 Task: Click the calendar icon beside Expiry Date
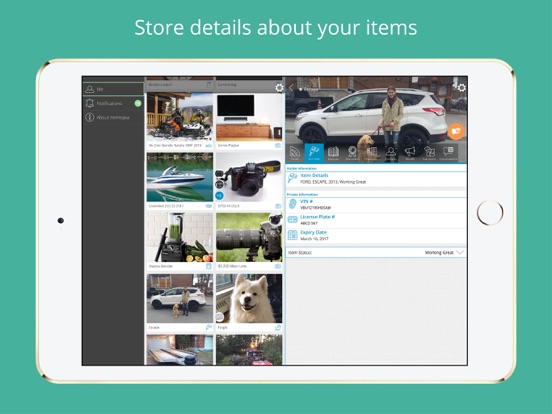292,235
